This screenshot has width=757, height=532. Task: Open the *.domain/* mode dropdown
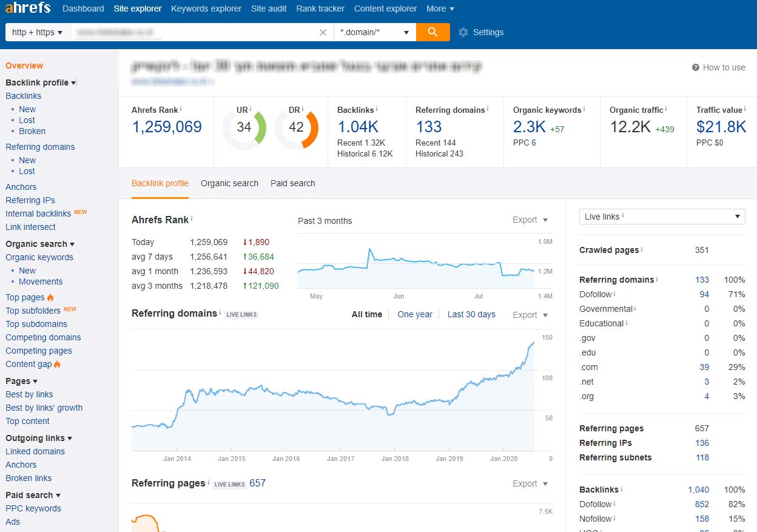click(x=375, y=32)
